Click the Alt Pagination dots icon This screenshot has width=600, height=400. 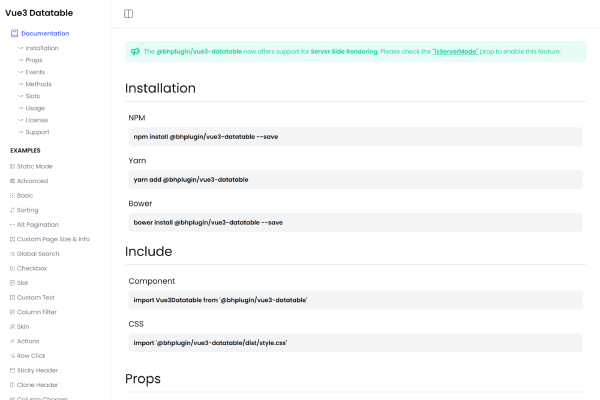point(12,225)
